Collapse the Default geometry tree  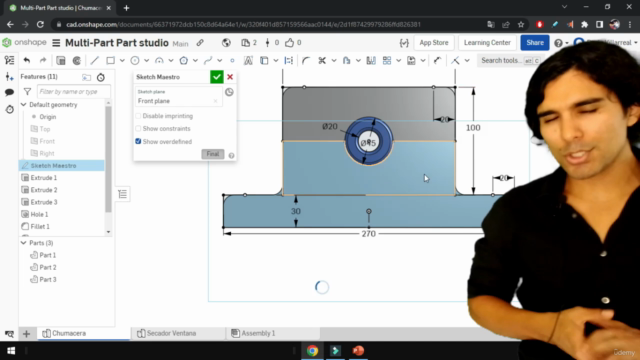coord(24,105)
